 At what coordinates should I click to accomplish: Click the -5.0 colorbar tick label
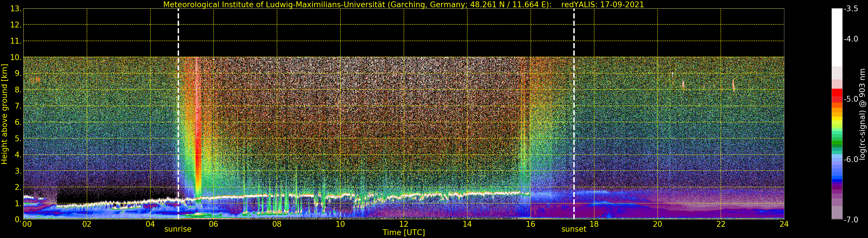[x=851, y=99]
